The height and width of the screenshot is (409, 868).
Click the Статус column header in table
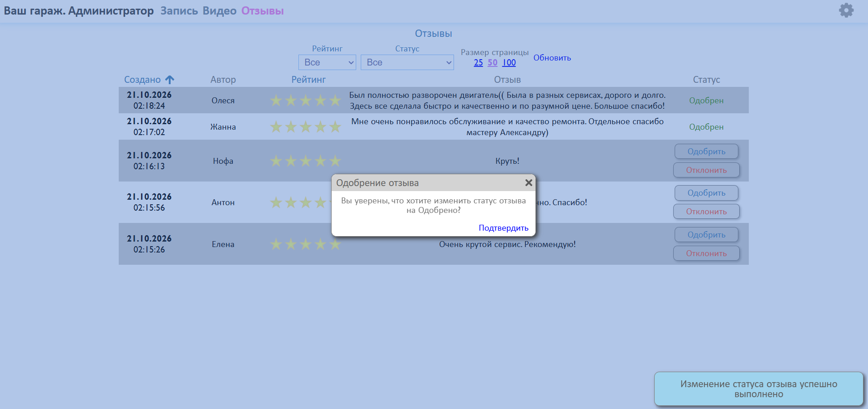coord(707,80)
